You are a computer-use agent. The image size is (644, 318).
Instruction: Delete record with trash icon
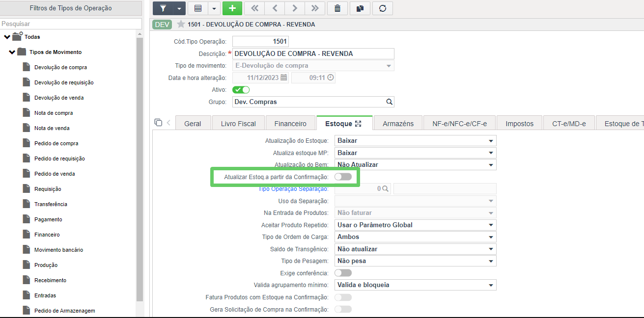(337, 8)
